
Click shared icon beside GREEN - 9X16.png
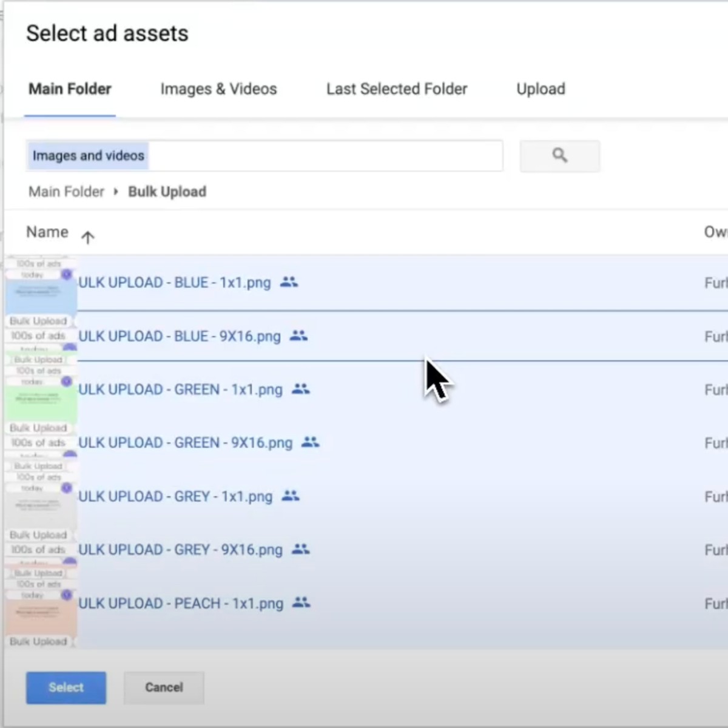(310, 442)
